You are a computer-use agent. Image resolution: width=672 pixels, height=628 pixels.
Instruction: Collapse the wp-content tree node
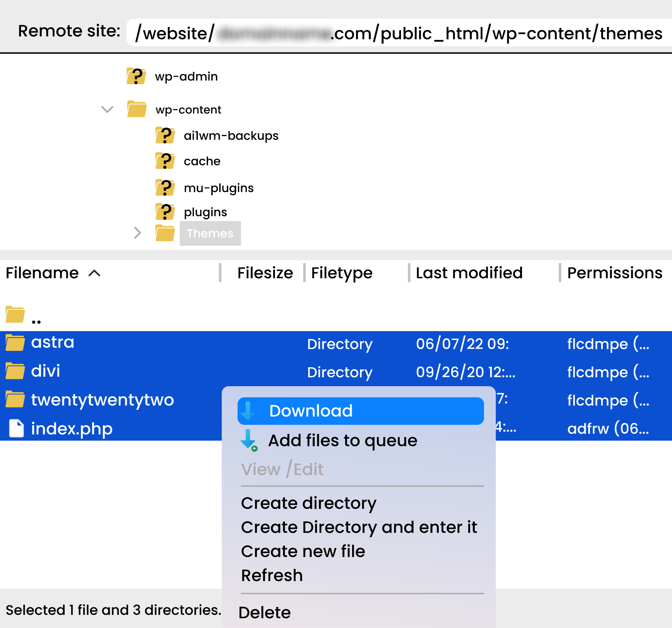pos(108,110)
